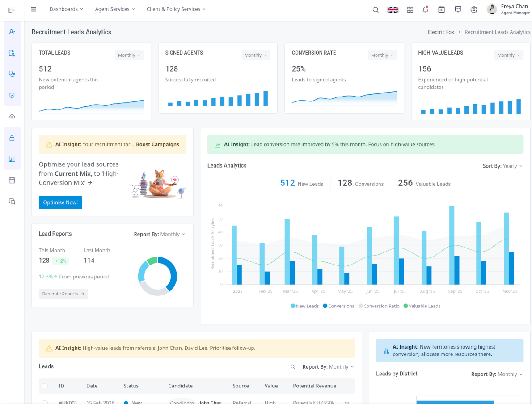The image size is (532, 404).
Task: Toggle New Leads series in chart legend
Action: [x=305, y=306]
